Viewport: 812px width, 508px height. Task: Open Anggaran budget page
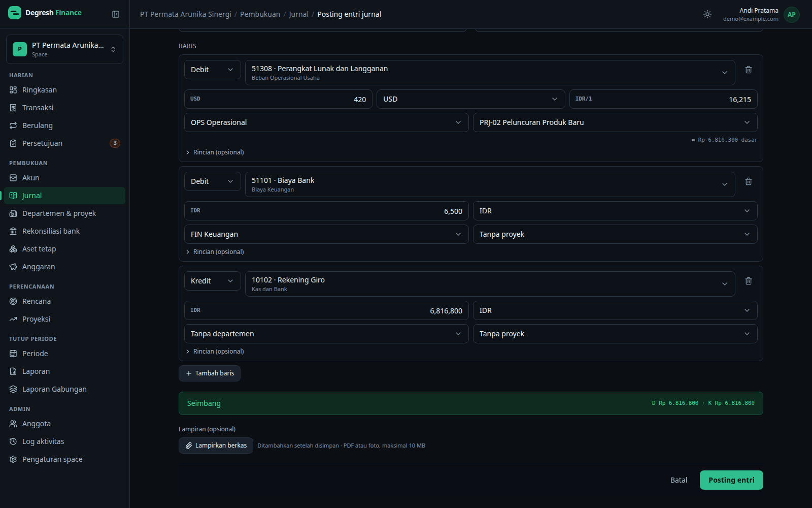(64, 267)
